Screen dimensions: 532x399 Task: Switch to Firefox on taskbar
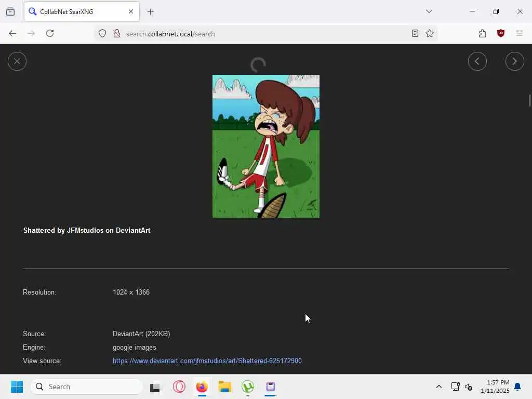pyautogui.click(x=202, y=387)
